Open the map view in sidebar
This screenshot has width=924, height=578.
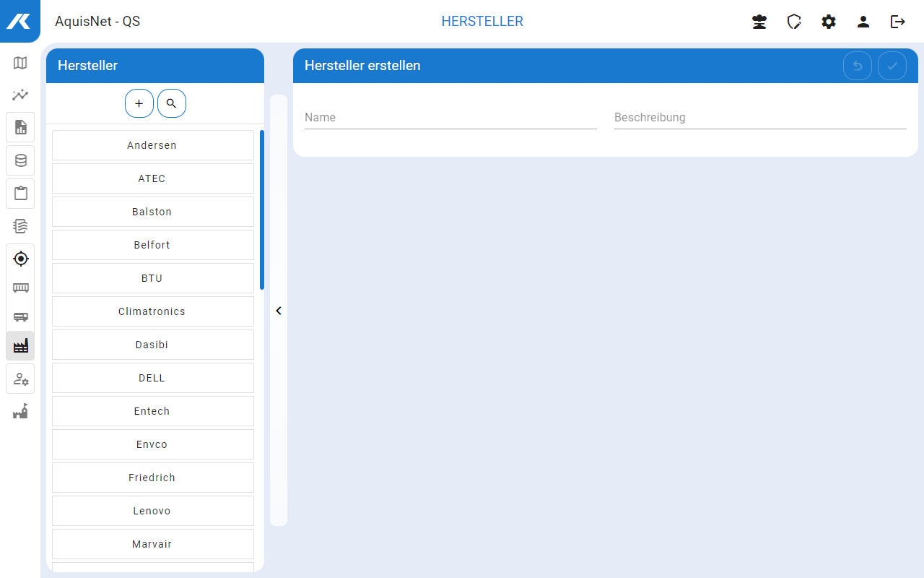[20, 63]
